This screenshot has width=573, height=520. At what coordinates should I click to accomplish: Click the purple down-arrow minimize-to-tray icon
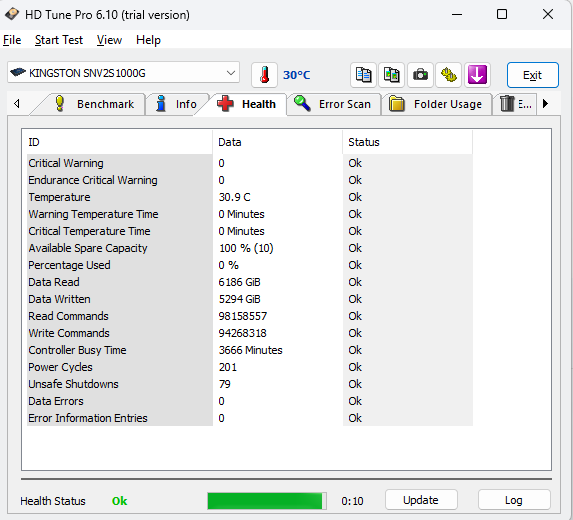coord(477,75)
